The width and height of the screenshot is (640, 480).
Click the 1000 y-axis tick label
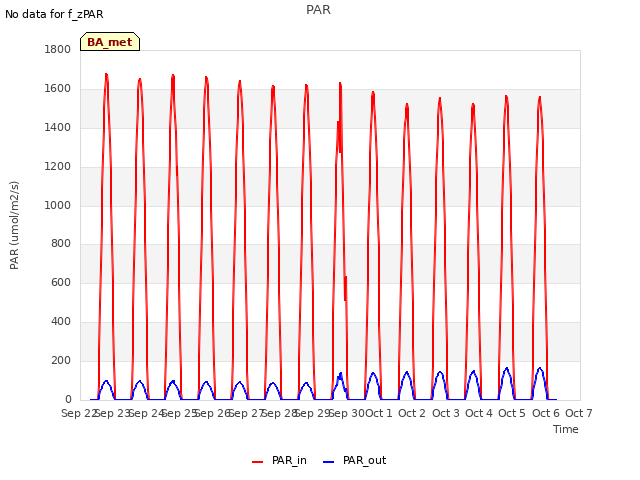point(58,205)
